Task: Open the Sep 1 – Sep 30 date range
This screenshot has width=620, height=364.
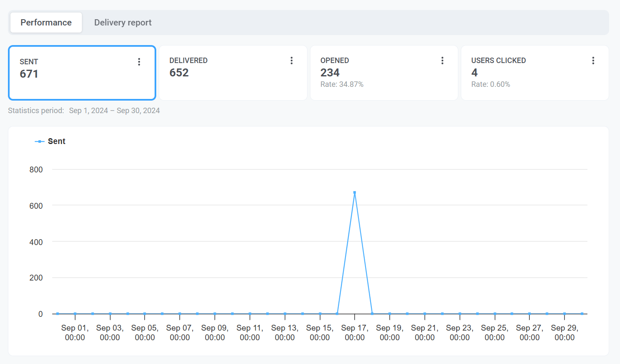Action: coord(114,111)
